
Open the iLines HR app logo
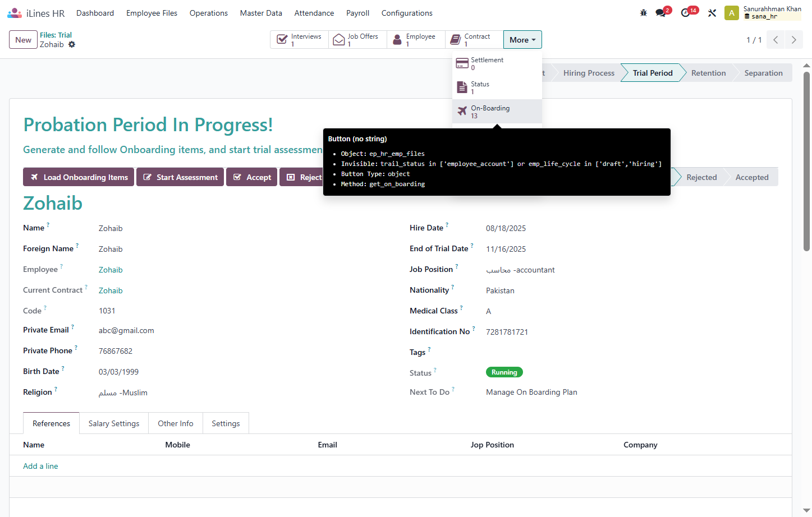[15, 13]
